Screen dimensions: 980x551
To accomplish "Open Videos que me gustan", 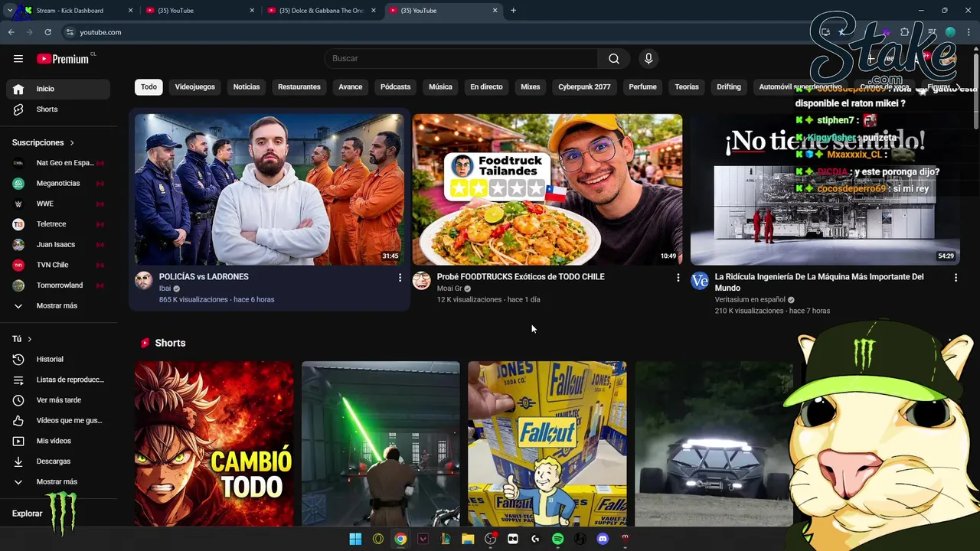I will pyautogui.click(x=58, y=420).
